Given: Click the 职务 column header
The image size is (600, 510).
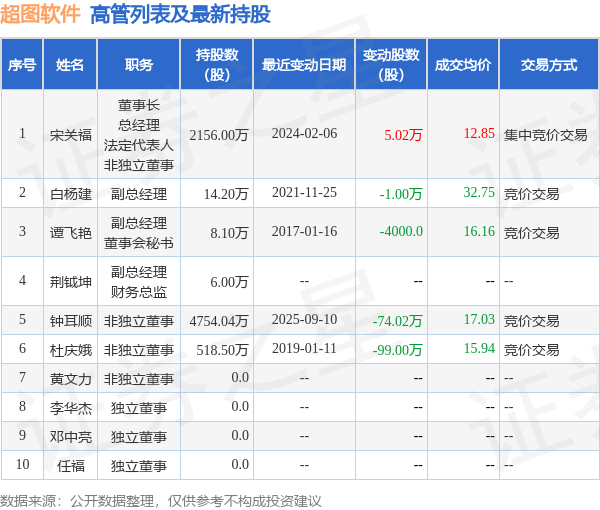Looking at the screenshot, I should click(139, 64).
